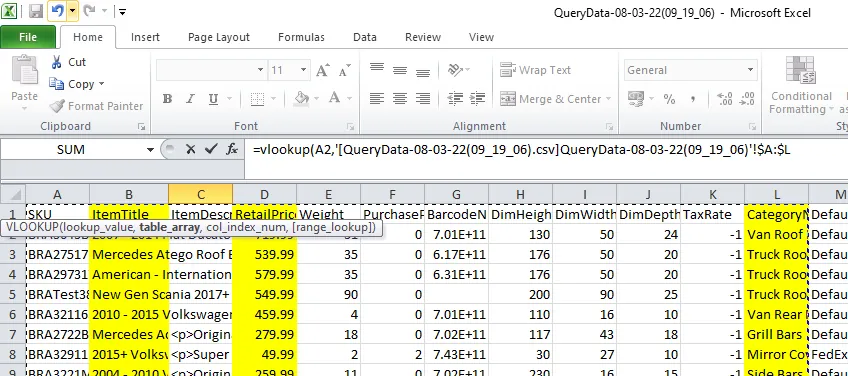
Task: Click Merge & Center button
Action: click(551, 99)
